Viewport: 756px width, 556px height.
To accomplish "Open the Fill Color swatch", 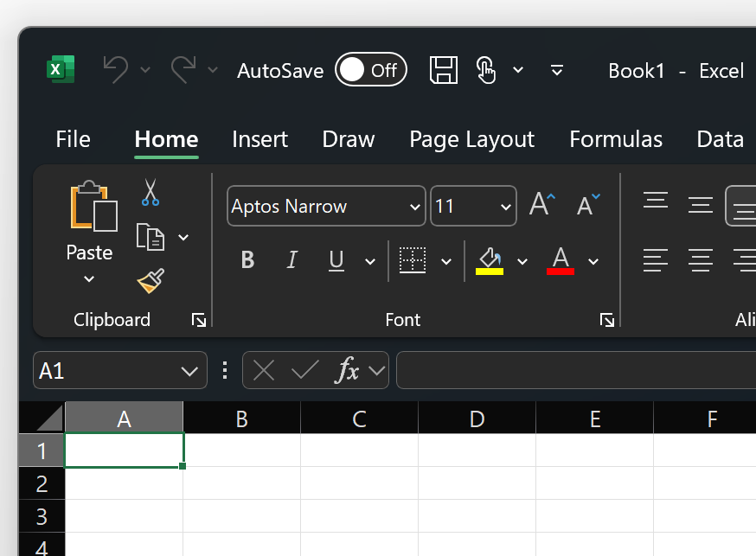I will click(490, 259).
